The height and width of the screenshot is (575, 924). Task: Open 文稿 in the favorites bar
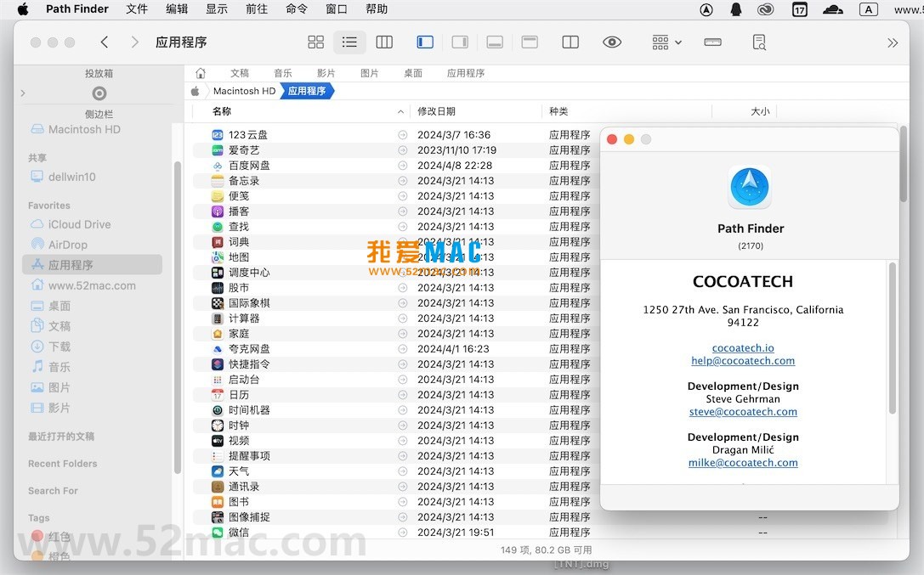coord(239,73)
